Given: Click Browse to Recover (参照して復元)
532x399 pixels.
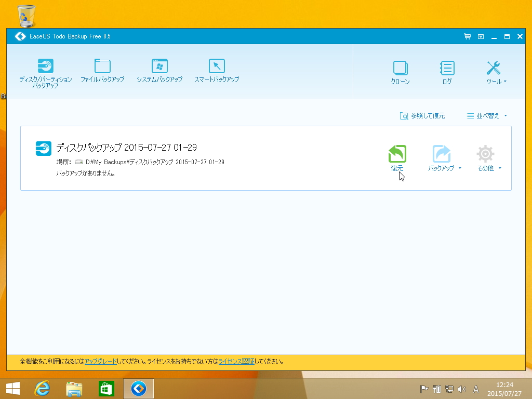Looking at the screenshot, I should pyautogui.click(x=422, y=116).
